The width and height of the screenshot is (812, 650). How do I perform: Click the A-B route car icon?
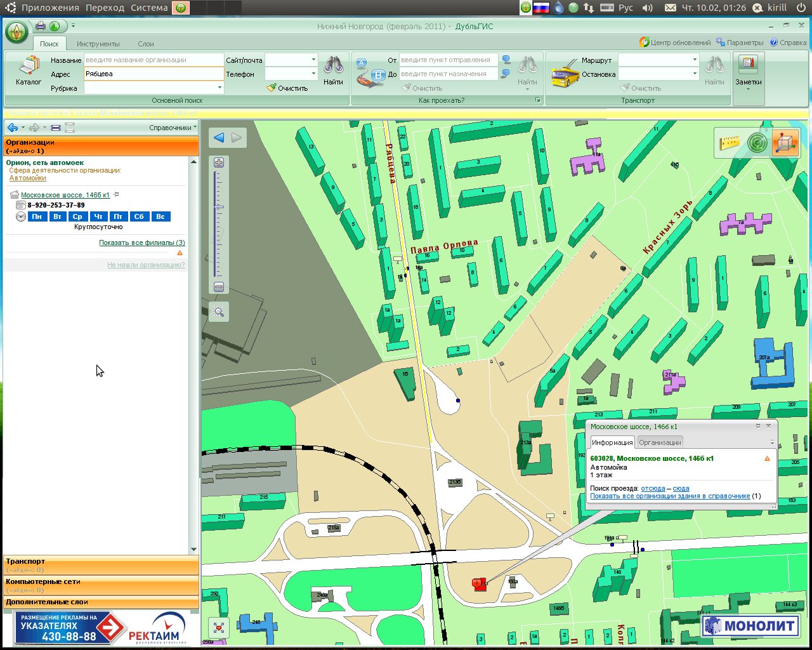(x=370, y=72)
